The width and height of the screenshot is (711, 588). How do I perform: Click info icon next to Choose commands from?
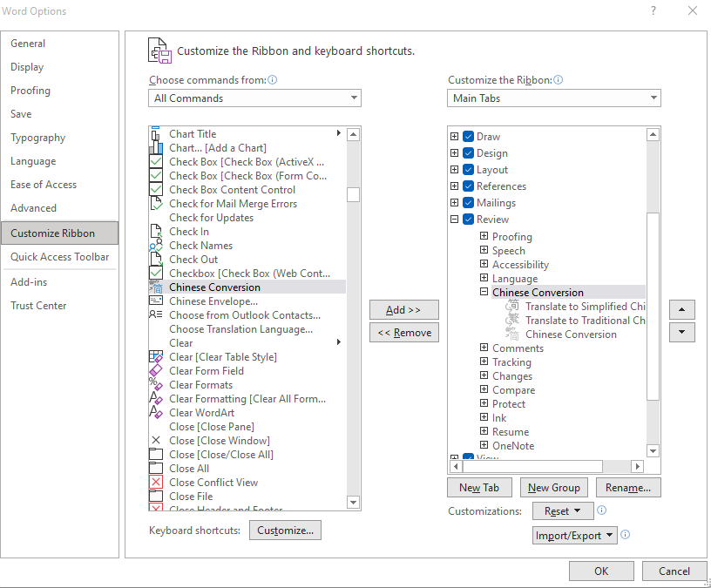(x=272, y=80)
